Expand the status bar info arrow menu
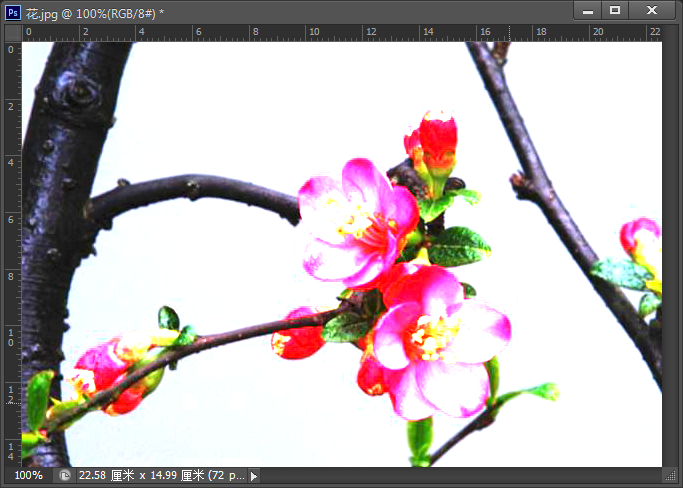The image size is (683, 488). (253, 476)
